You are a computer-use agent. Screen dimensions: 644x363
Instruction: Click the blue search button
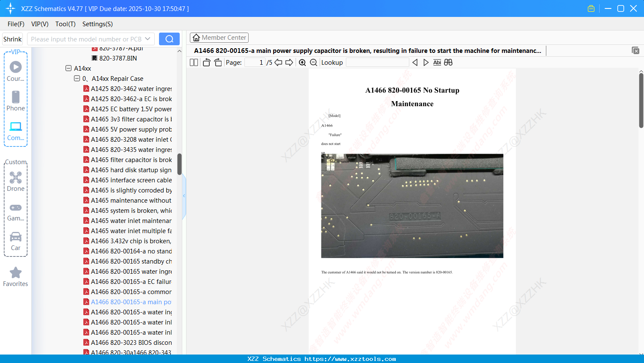tap(169, 39)
